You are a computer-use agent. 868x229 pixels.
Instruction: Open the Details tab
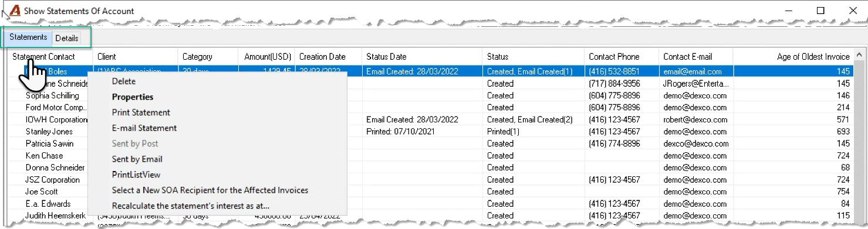pos(67,38)
